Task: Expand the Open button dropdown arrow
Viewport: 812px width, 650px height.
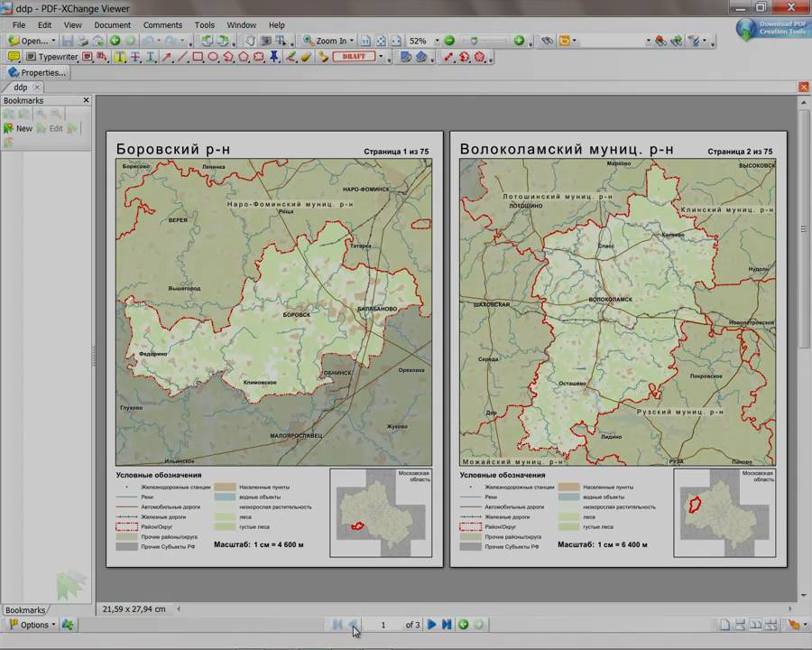Action: click(x=53, y=41)
